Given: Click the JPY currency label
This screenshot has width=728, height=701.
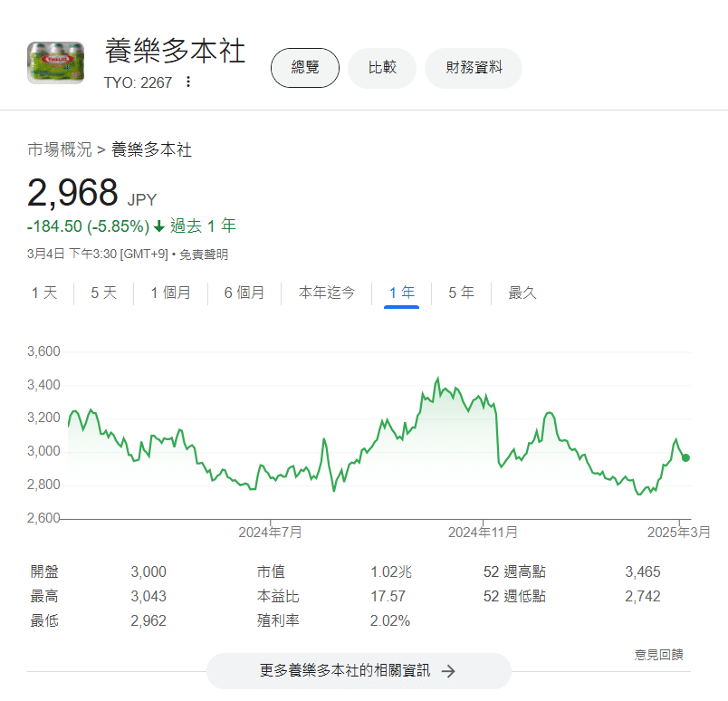Looking at the screenshot, I should pos(142,200).
